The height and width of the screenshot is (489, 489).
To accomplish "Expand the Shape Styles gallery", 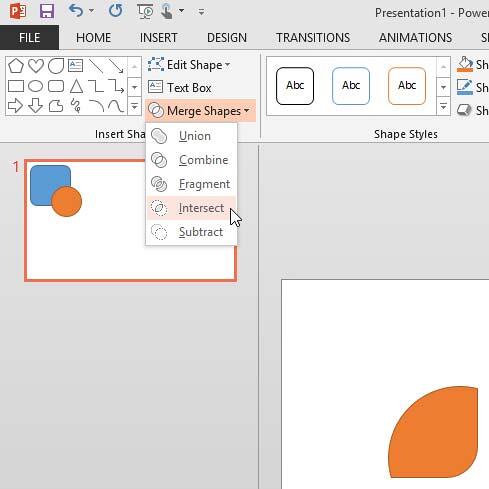I will [x=443, y=106].
